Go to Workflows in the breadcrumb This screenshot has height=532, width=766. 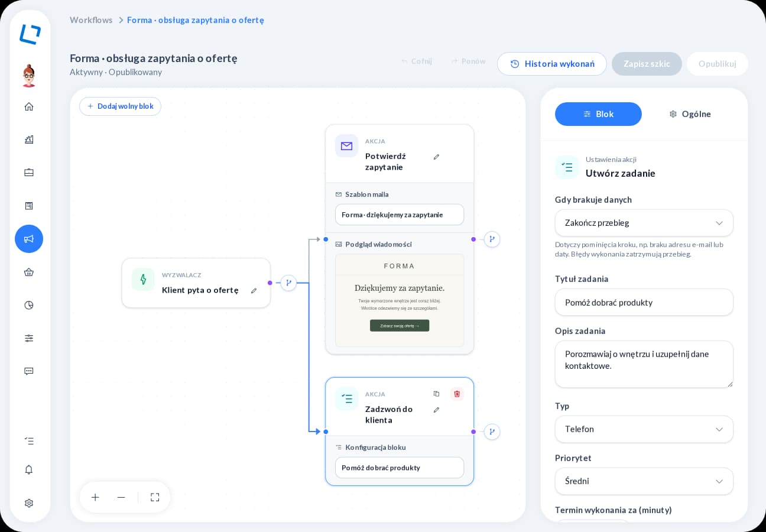pyautogui.click(x=91, y=20)
